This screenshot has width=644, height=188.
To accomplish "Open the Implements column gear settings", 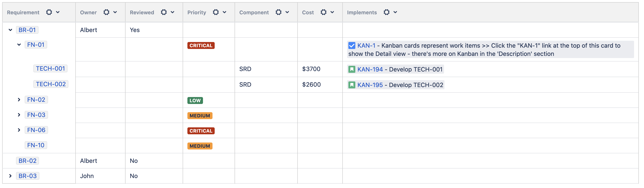I will [386, 12].
